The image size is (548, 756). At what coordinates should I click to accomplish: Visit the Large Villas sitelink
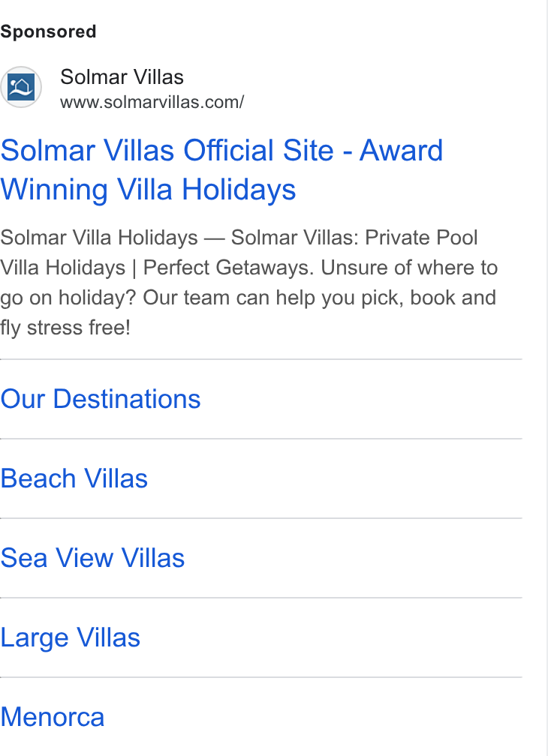tap(71, 637)
